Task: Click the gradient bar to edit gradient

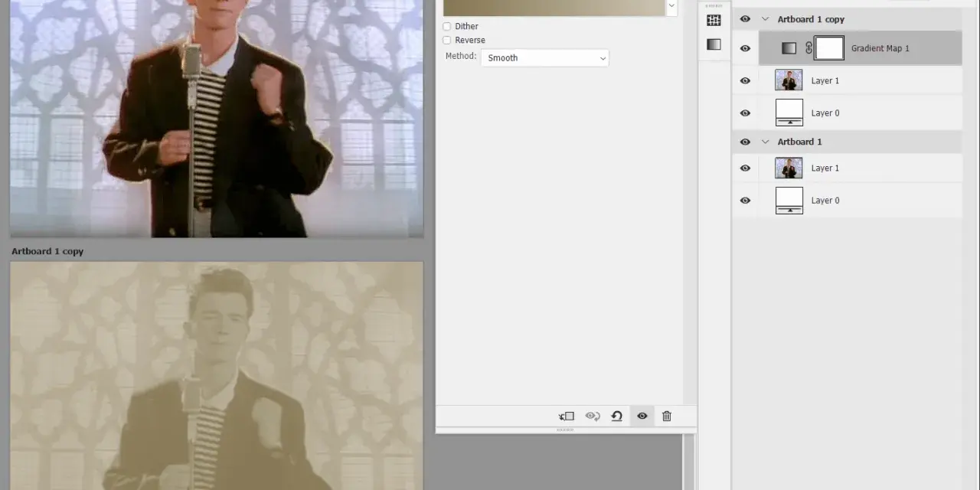Action: tap(554, 7)
